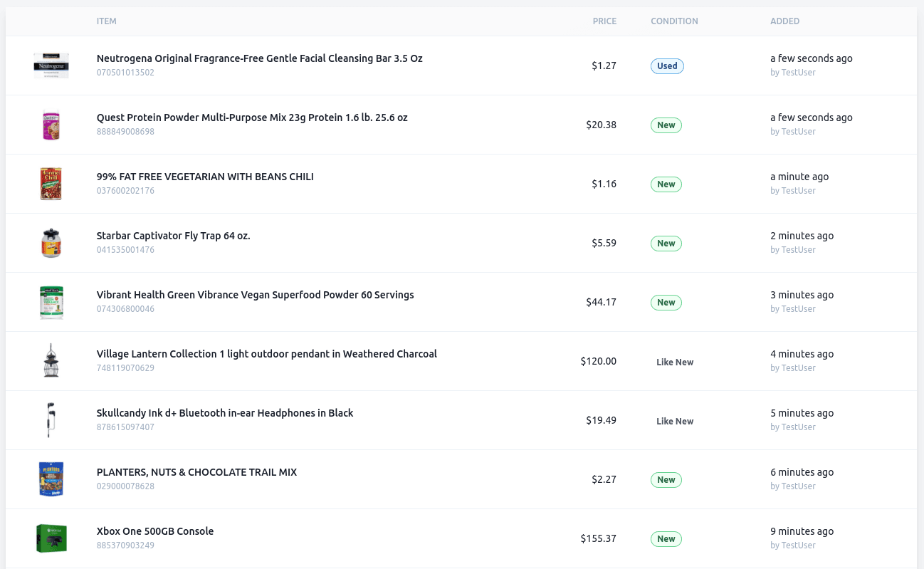Select the Skullcandy headphones thumbnail
The image size is (924, 569).
(x=51, y=420)
